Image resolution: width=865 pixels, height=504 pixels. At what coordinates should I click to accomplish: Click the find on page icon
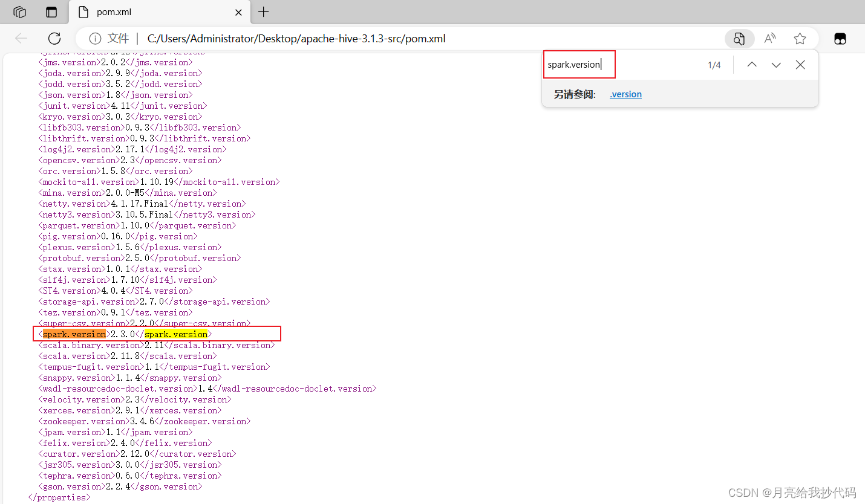point(739,39)
